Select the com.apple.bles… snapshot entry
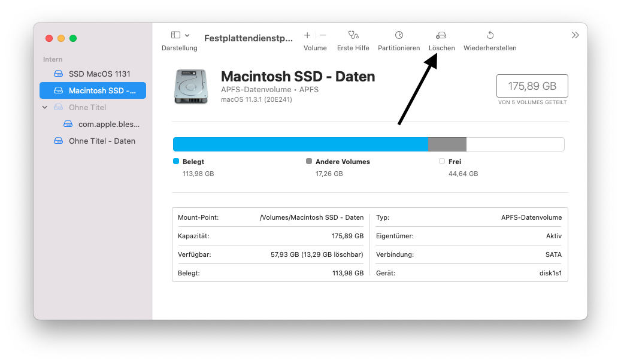This screenshot has width=621, height=364. (108, 125)
